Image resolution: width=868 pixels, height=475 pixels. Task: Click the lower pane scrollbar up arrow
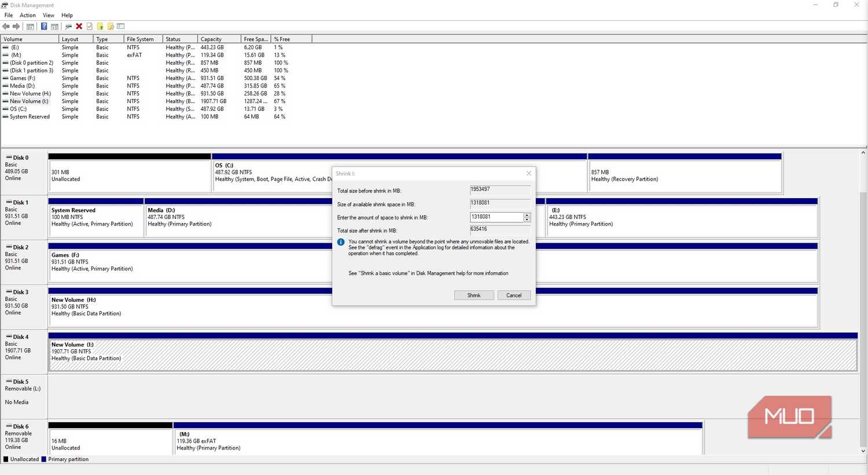(863, 153)
